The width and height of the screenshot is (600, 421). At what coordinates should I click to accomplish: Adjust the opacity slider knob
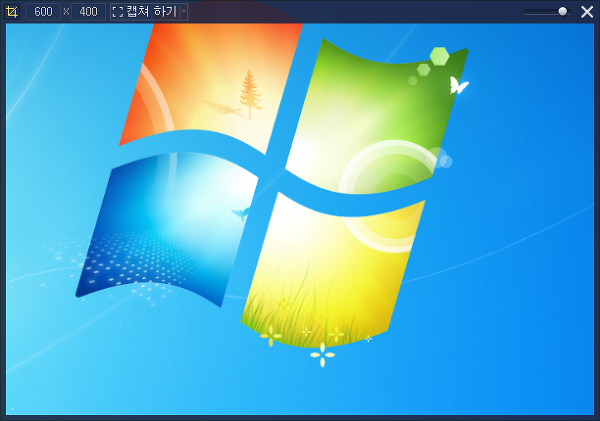562,12
